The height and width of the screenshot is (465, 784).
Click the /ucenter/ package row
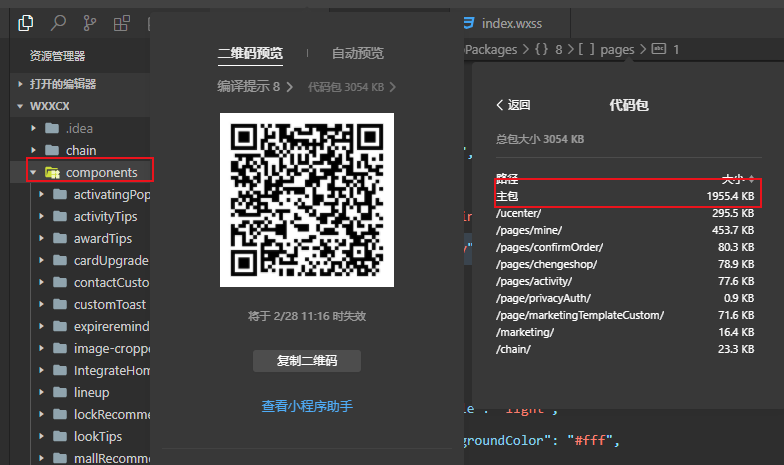tap(625, 213)
